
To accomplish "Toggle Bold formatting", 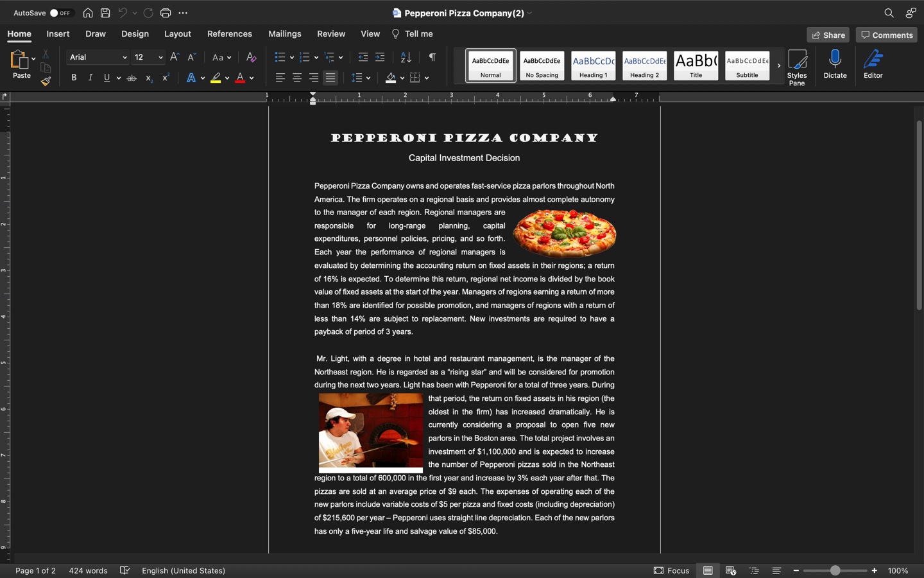I will coord(74,78).
